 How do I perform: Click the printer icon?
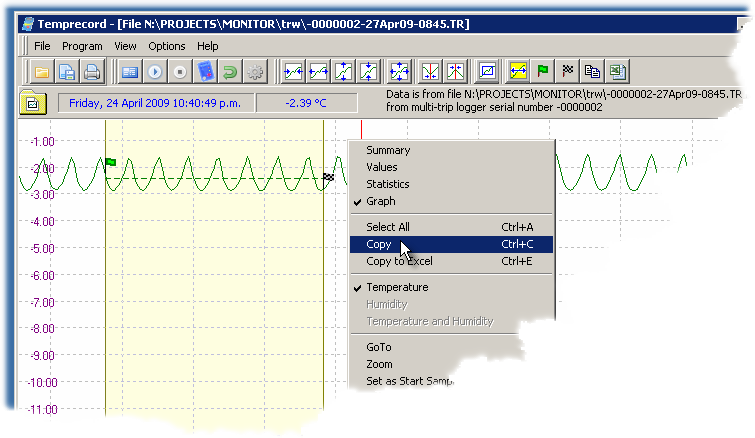coord(91,72)
